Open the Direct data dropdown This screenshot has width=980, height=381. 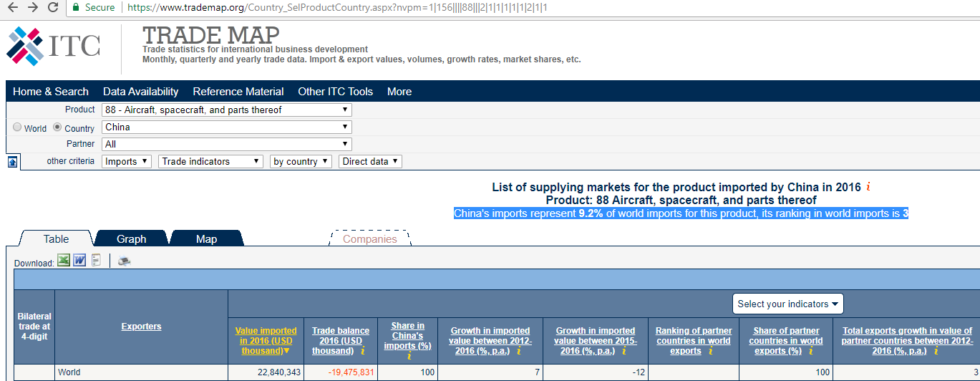370,161
